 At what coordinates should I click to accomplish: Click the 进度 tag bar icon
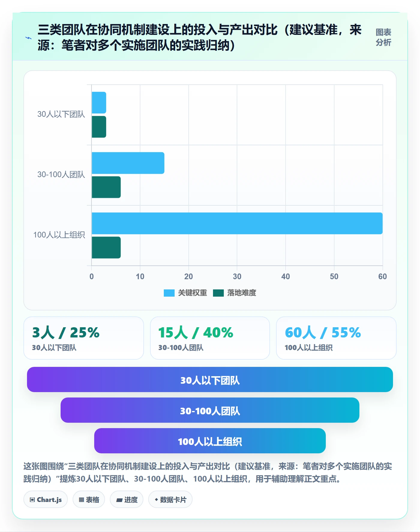pos(119,500)
